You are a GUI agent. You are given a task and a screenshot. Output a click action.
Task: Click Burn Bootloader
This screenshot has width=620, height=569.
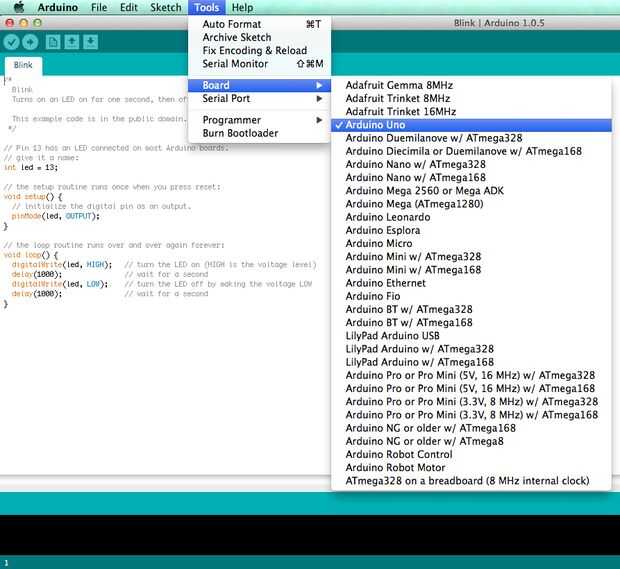240,133
